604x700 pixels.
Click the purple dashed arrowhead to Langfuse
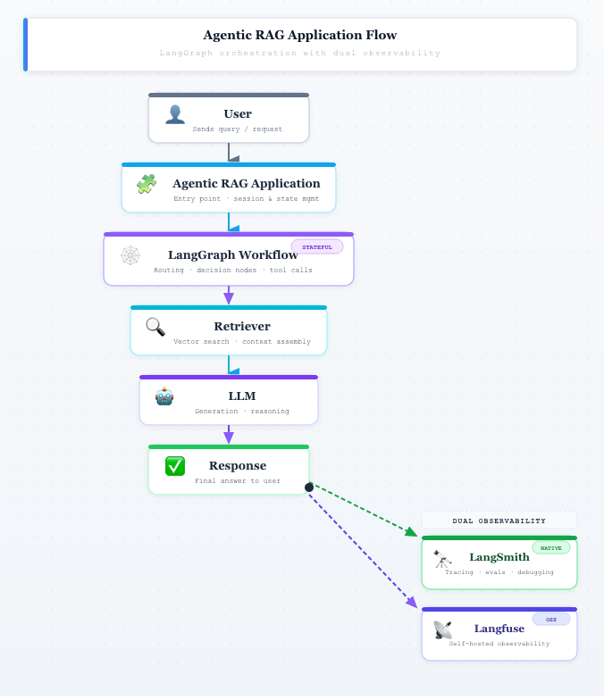[x=412, y=602]
